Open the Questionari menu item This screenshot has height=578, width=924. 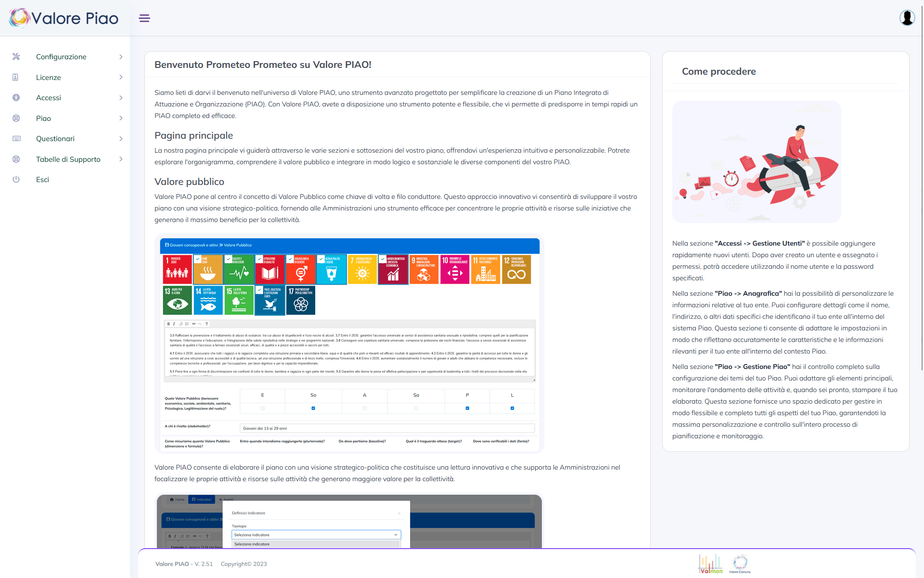(55, 139)
